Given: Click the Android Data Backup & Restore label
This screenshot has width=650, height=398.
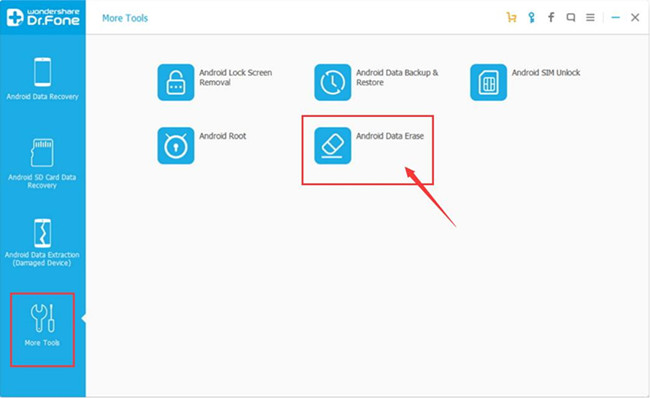Looking at the screenshot, I should click(x=397, y=78).
